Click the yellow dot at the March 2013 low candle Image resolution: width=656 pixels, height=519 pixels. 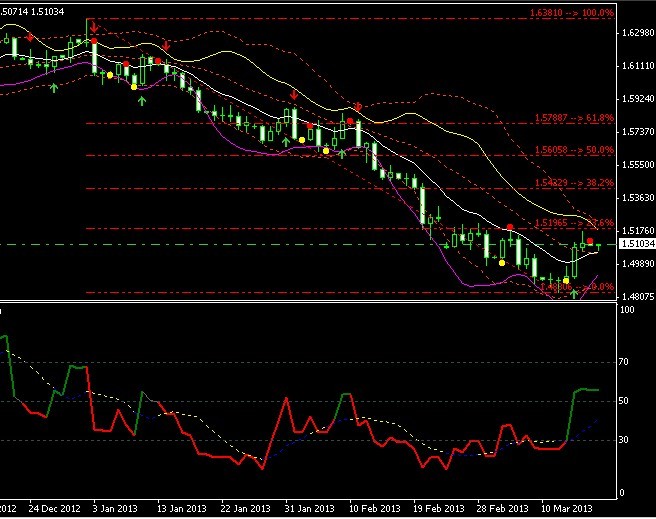point(566,281)
